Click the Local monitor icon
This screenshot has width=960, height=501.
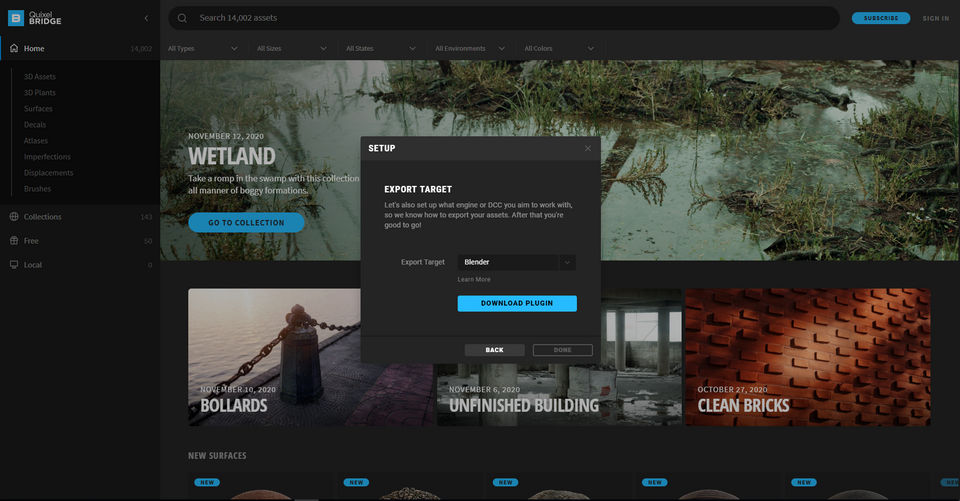coord(14,265)
